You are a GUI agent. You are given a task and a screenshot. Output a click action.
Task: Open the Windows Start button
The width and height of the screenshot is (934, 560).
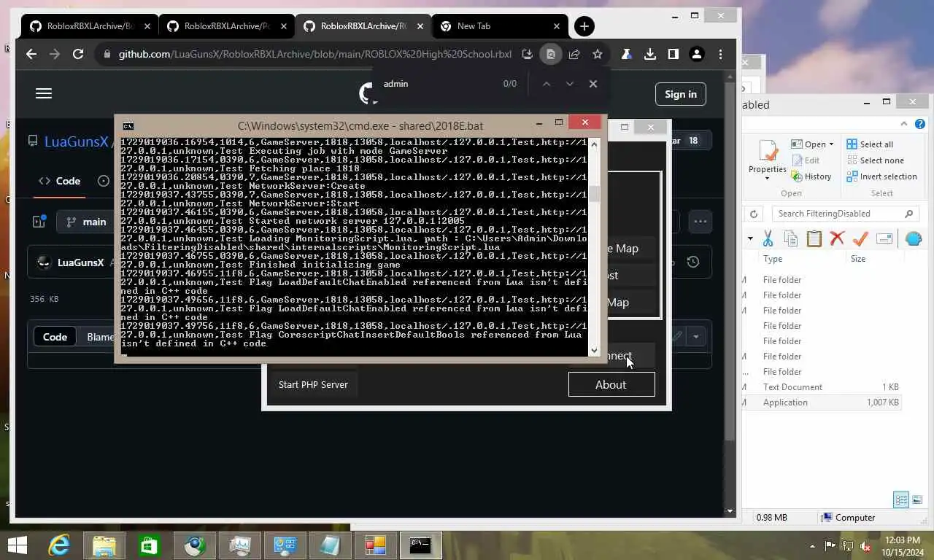coord(17,545)
